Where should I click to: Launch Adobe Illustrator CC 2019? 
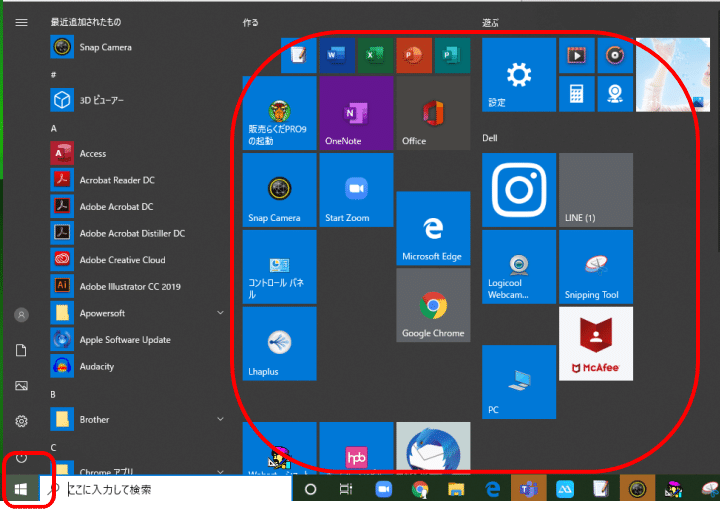(x=138, y=287)
